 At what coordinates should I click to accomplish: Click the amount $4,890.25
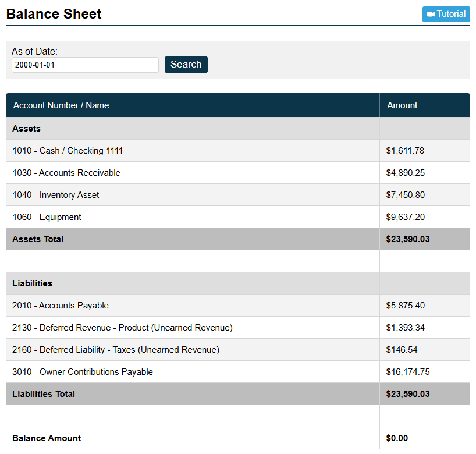(405, 173)
